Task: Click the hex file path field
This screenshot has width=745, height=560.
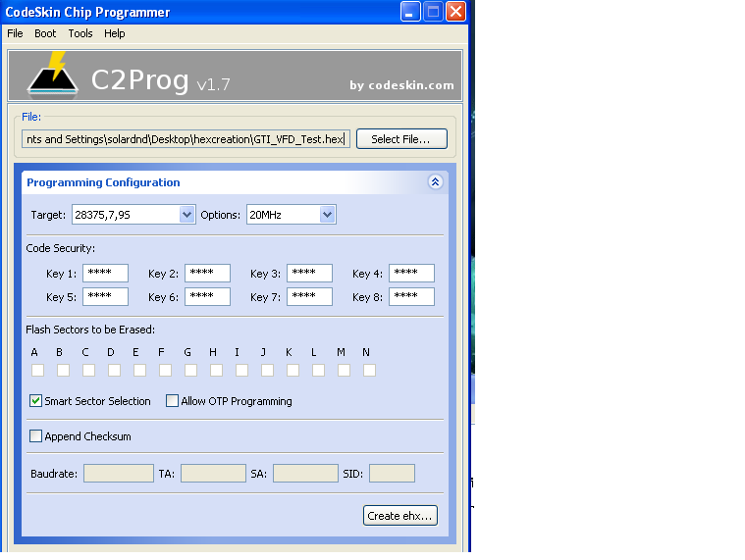Action: [x=186, y=139]
